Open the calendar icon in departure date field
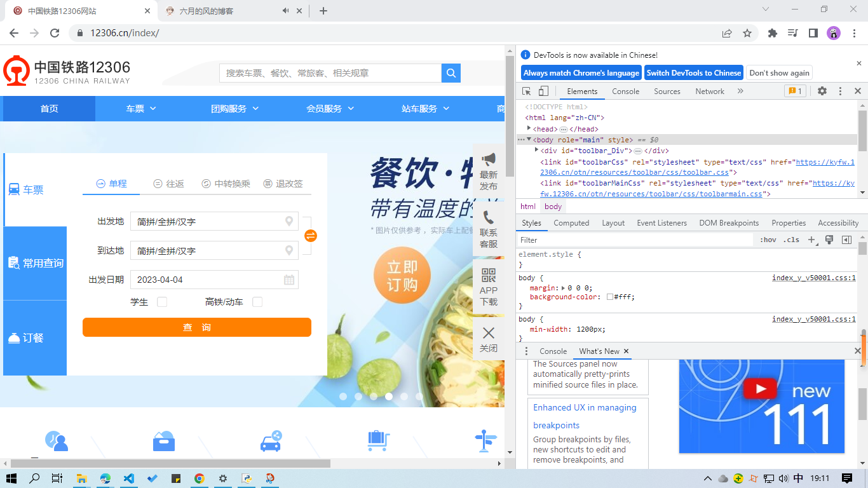 pos(289,280)
